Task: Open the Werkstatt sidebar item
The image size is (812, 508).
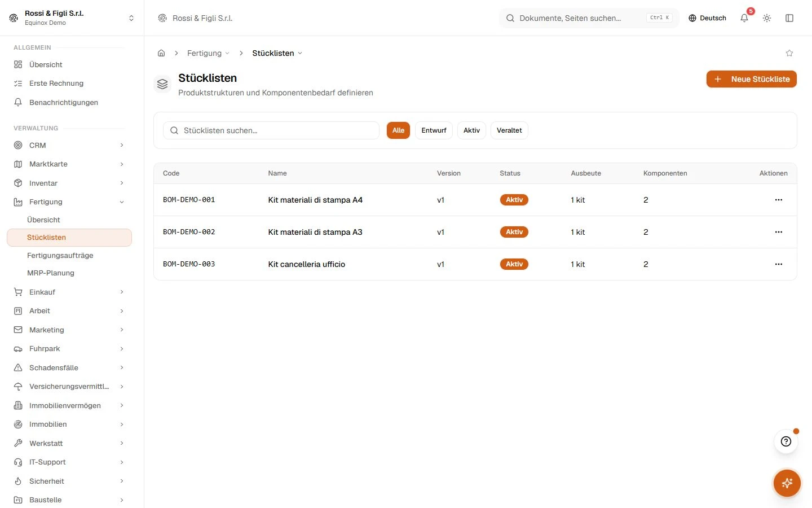Action: click(69, 443)
